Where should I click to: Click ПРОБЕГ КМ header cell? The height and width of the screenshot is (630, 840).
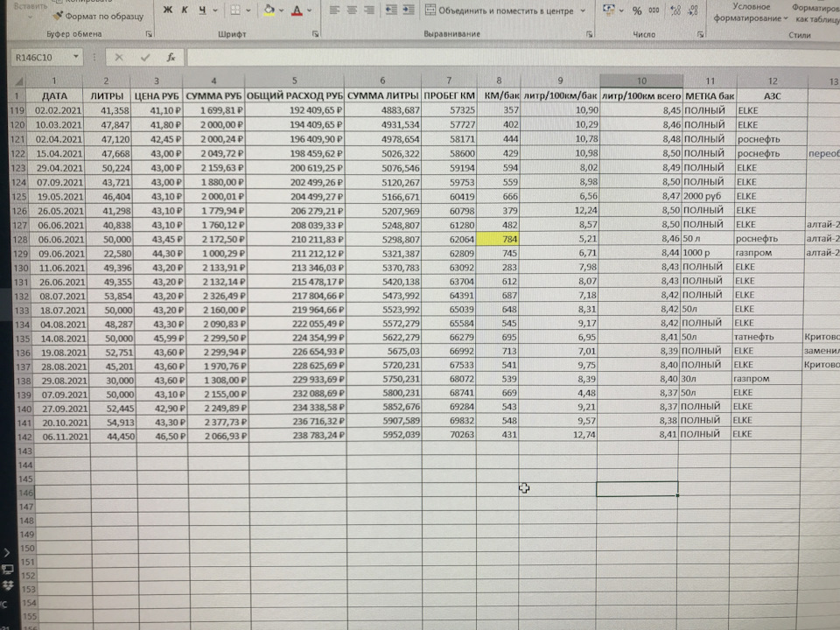pyautogui.click(x=449, y=96)
